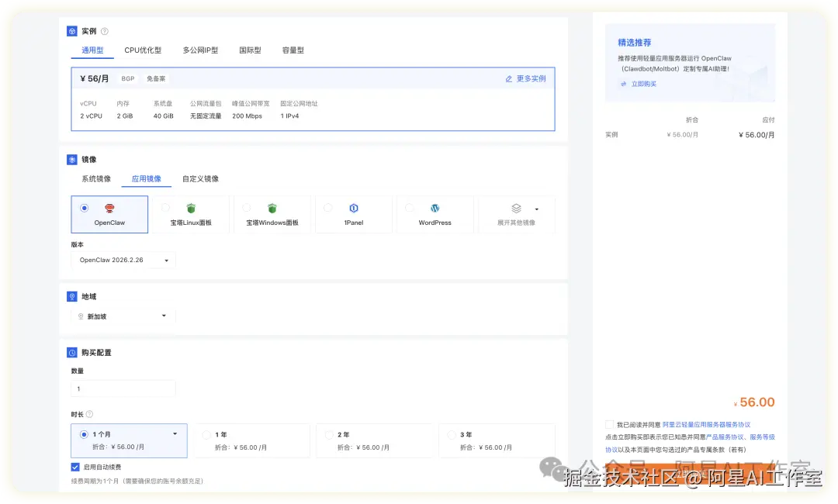This screenshot has height=504, width=838.
Task: Click the OpenClaw red crab icon
Action: [x=109, y=209]
